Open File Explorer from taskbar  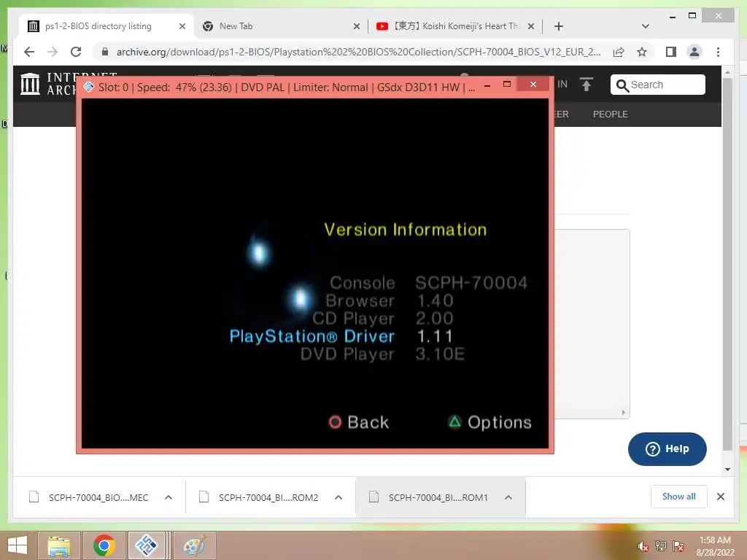(x=58, y=545)
